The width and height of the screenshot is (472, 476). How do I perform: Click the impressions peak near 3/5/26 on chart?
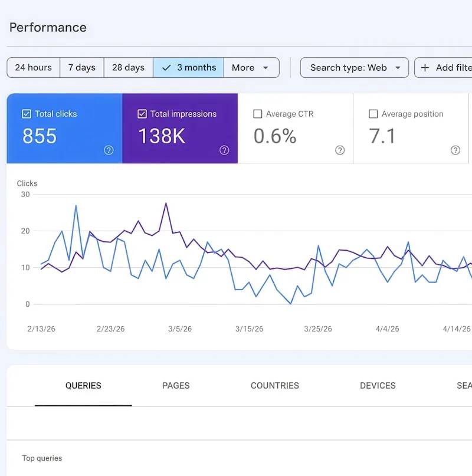pos(166,203)
